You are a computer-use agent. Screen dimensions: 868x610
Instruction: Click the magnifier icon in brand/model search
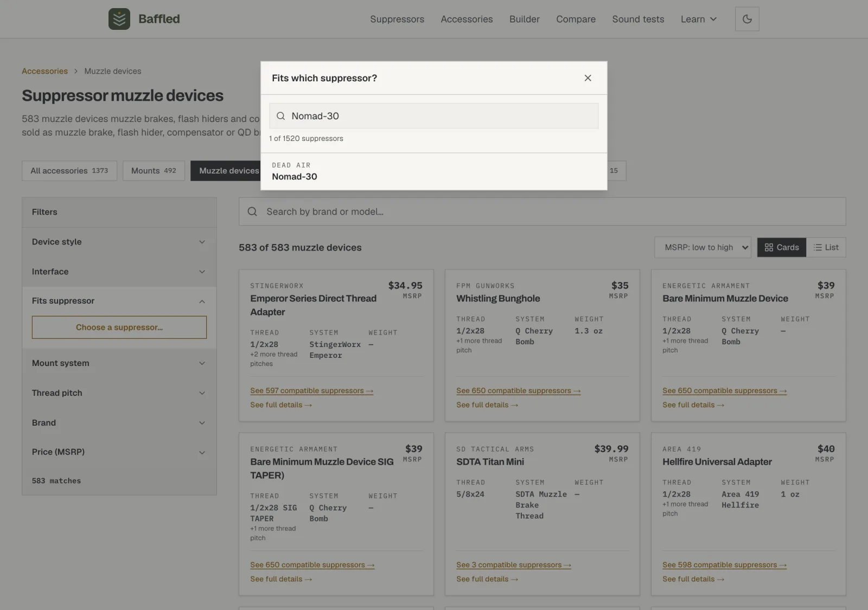coord(252,211)
